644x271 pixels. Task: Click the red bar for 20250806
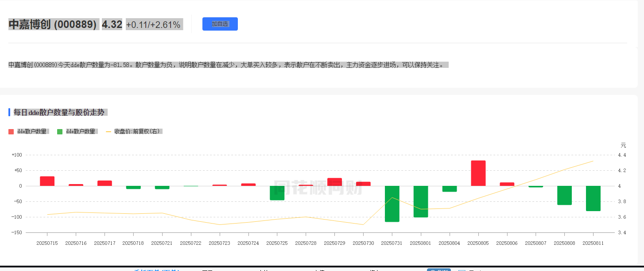[x=507, y=184]
